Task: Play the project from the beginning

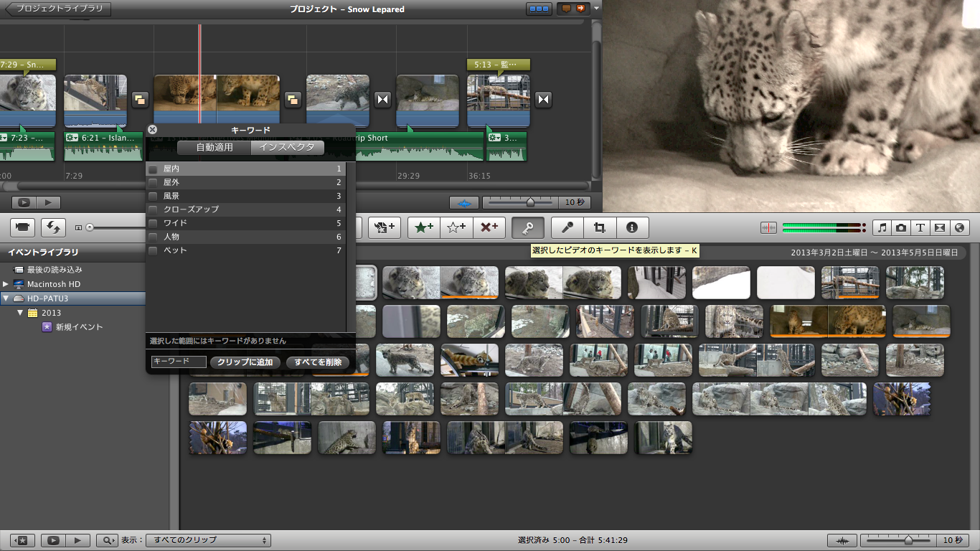Action: 49,203
